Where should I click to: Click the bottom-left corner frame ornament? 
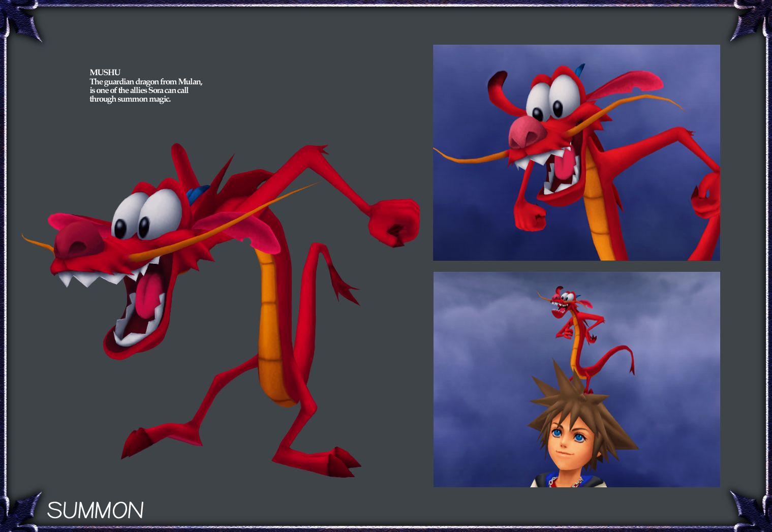click(x=20, y=510)
